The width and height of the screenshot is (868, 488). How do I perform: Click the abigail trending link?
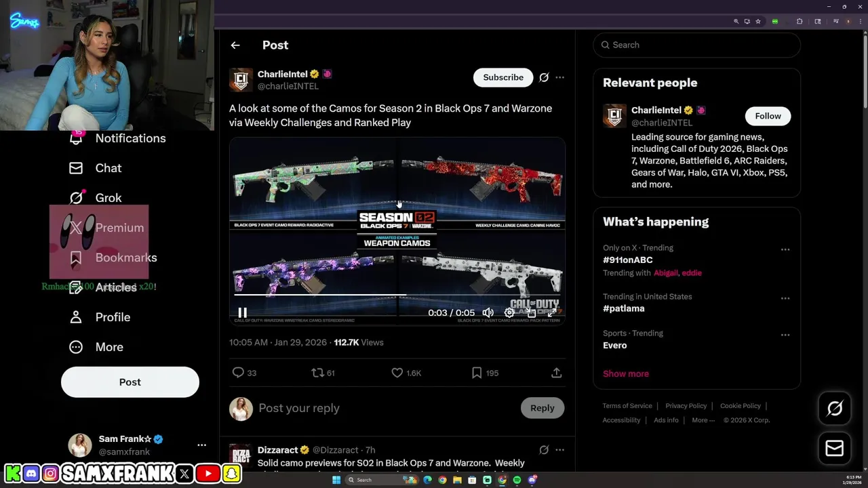(x=665, y=273)
